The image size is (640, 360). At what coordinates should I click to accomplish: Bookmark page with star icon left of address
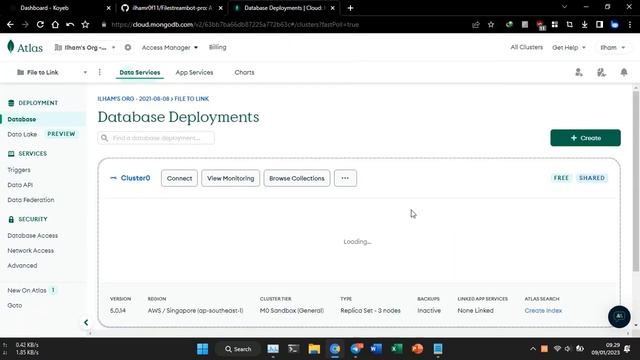(x=85, y=24)
